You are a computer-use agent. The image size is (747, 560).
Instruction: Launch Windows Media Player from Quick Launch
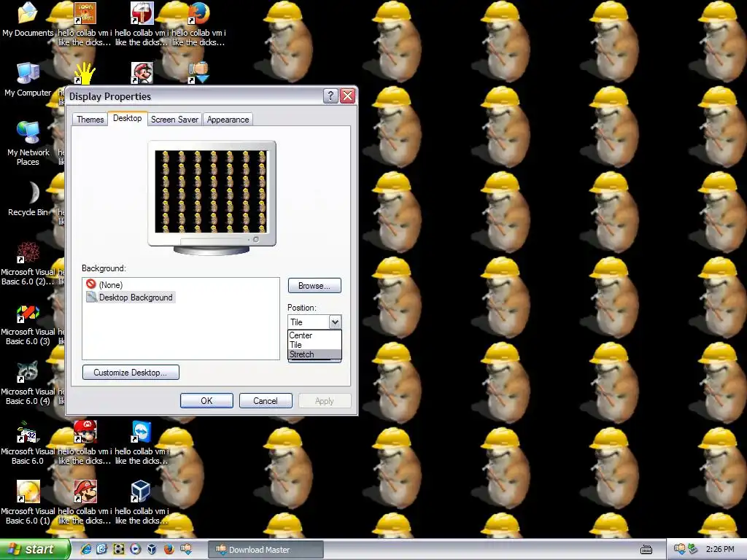135,549
